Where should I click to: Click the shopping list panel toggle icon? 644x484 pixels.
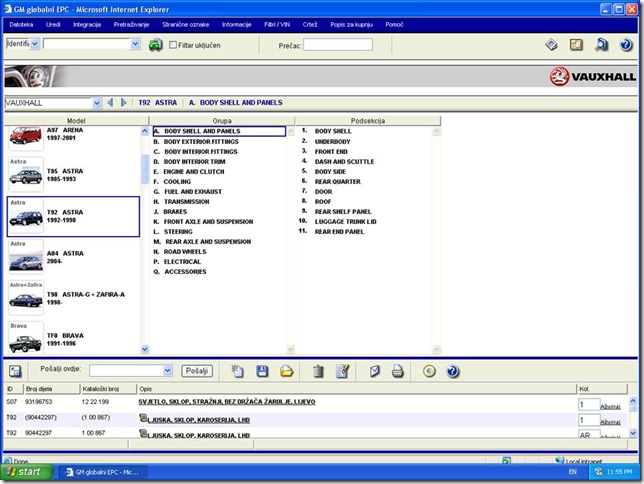coord(15,371)
